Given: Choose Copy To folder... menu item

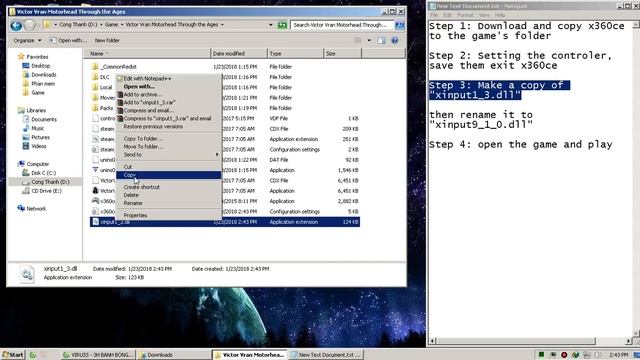Looking at the screenshot, I should [x=169, y=139].
